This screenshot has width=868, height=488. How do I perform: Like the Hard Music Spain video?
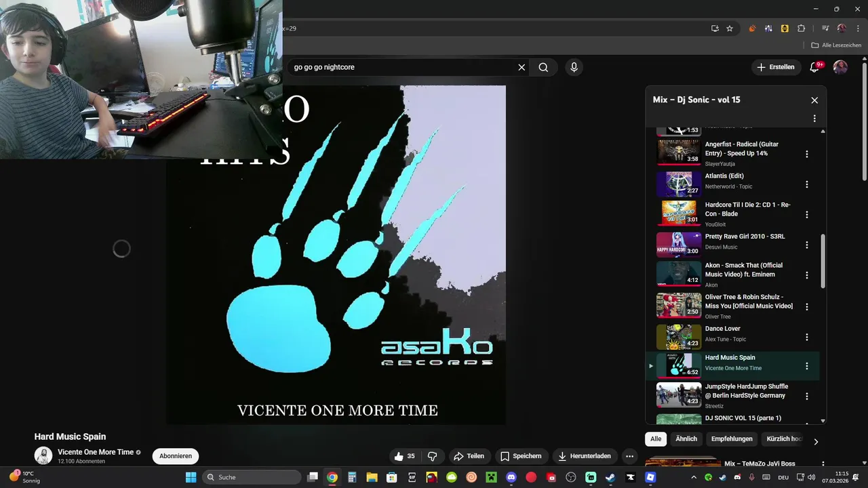(x=404, y=456)
